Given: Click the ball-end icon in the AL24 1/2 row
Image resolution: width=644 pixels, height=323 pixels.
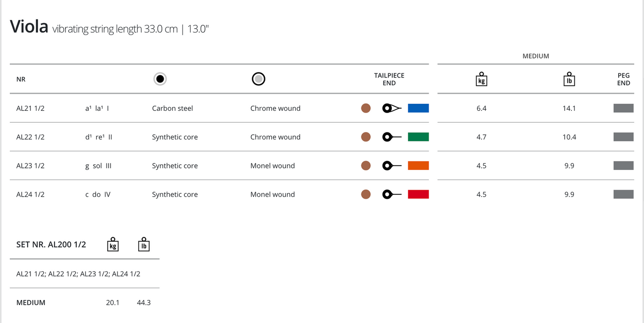Looking at the screenshot, I should coord(391,194).
